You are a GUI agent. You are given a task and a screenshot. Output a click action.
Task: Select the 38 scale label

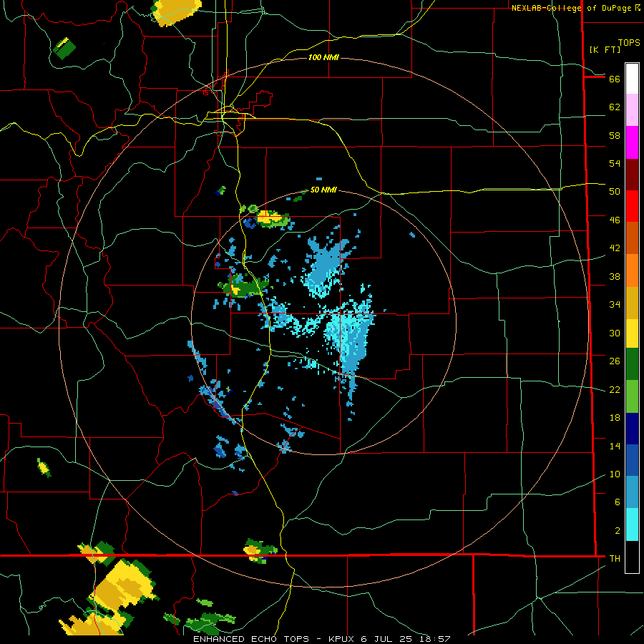tap(615, 276)
